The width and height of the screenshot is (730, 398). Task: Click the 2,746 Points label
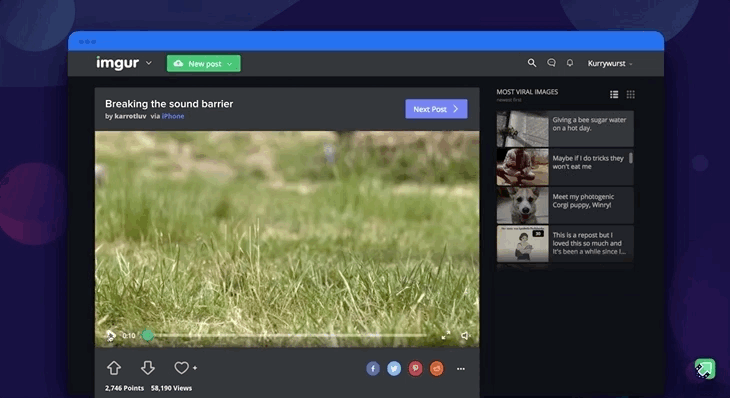pos(124,388)
